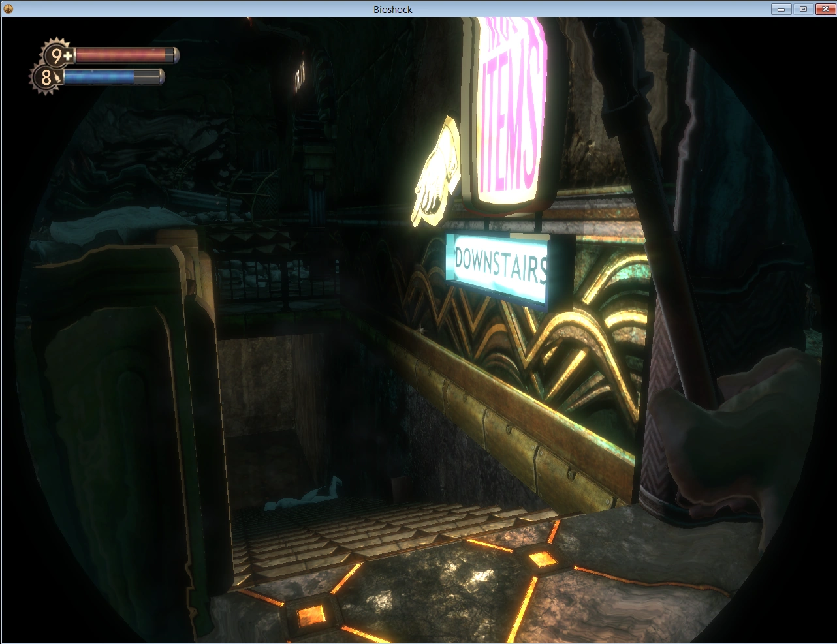Viewport: 837px width, 644px height.
Task: Click the EVE hypo counter showing 8
Action: tap(46, 78)
